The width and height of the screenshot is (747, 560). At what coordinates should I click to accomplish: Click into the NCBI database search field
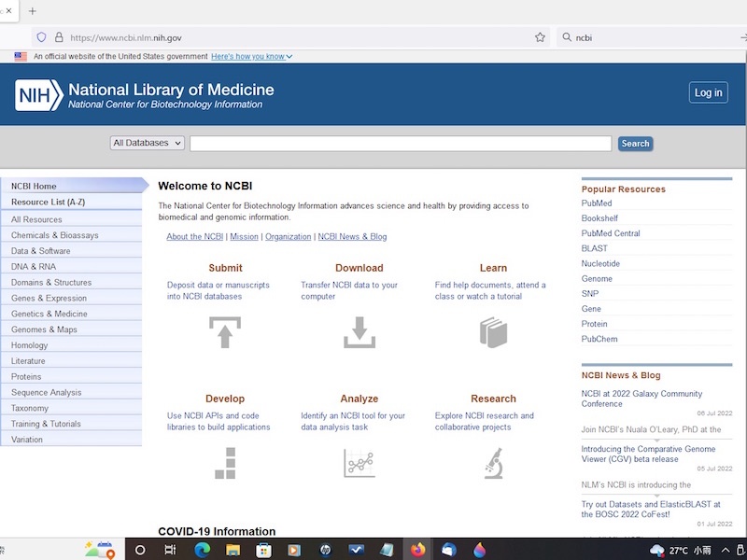(x=401, y=144)
